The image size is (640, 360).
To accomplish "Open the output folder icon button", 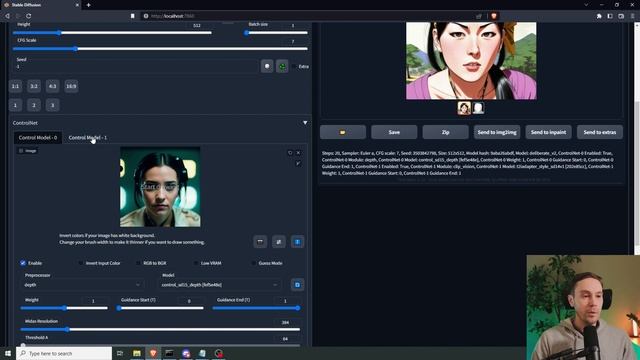I will (343, 132).
